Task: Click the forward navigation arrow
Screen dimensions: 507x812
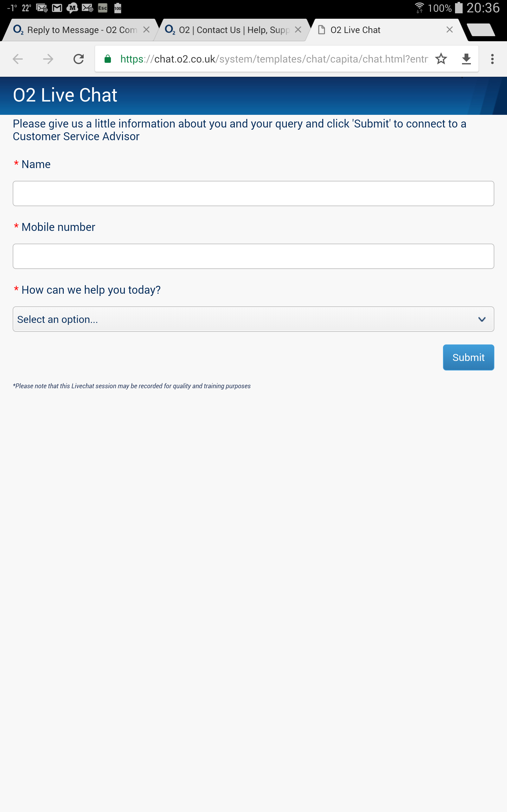Action: tap(48, 59)
